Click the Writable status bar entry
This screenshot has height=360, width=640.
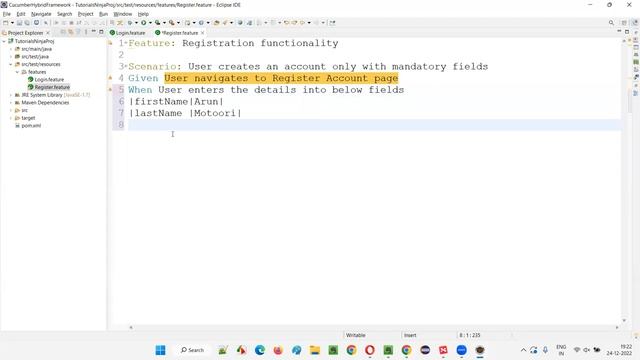point(356,335)
